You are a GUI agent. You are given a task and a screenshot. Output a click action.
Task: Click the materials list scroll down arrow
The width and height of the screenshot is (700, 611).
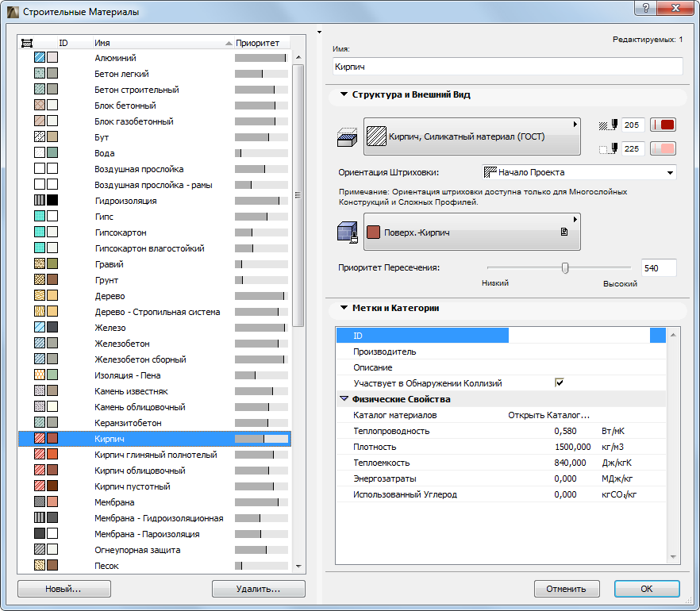coord(298,566)
